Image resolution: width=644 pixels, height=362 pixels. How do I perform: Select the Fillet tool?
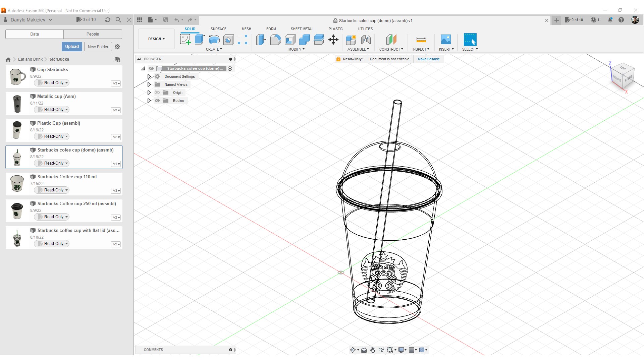click(275, 40)
